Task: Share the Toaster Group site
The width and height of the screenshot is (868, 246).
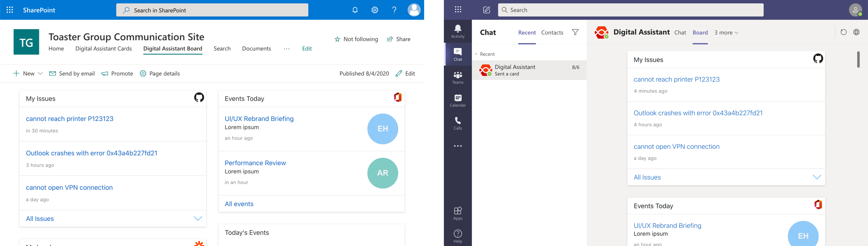Action: click(x=399, y=39)
